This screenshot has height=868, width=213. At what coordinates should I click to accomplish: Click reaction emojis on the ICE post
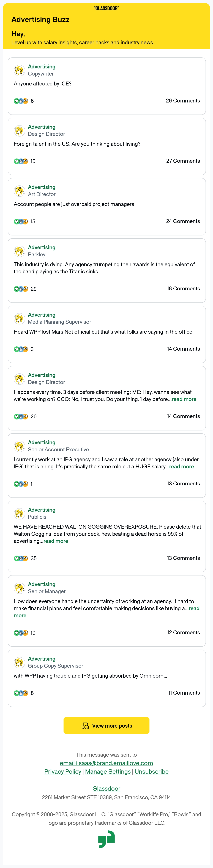click(21, 101)
